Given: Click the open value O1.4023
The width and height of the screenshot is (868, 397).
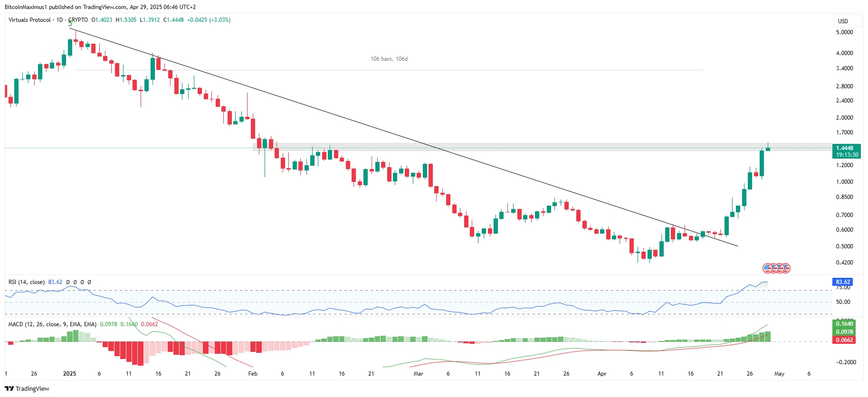Looking at the screenshot, I should click(102, 20).
